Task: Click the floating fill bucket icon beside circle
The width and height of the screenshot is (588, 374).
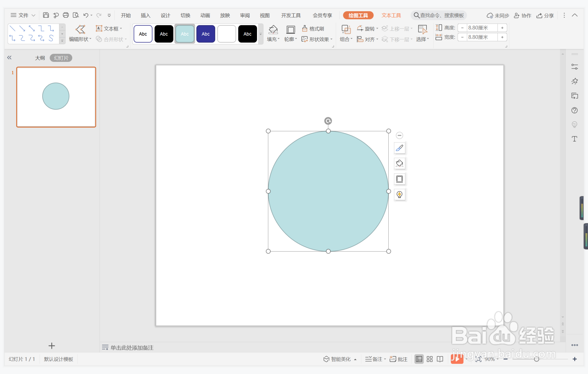Action: coord(399,163)
